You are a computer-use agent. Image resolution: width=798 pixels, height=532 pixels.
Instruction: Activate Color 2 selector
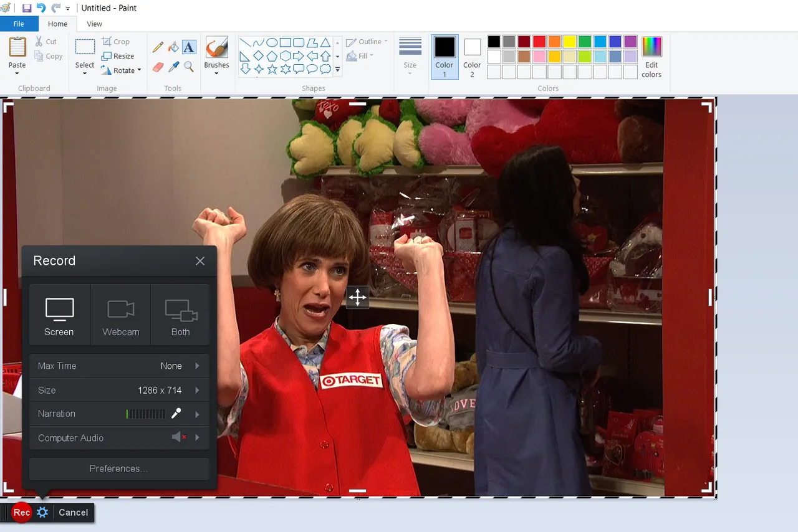tap(472, 57)
